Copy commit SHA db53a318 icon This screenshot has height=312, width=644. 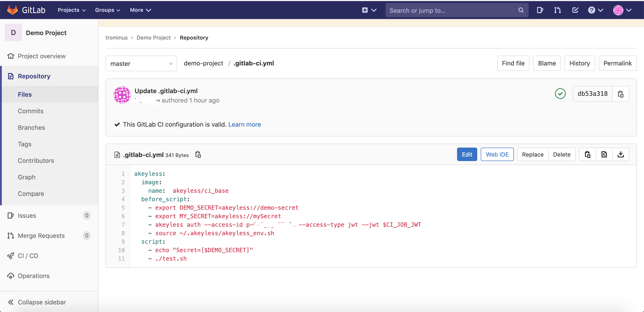(621, 94)
